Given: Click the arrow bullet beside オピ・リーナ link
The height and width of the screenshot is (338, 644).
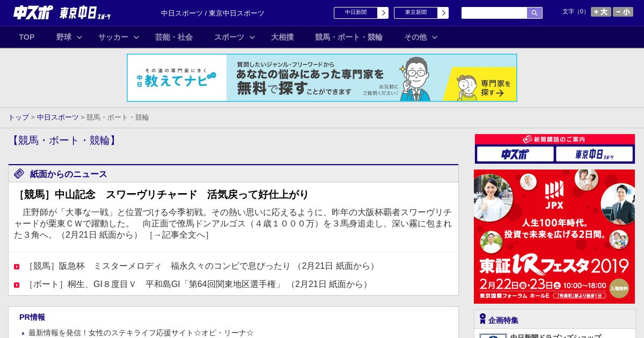Looking at the screenshot, I should tap(23, 333).
